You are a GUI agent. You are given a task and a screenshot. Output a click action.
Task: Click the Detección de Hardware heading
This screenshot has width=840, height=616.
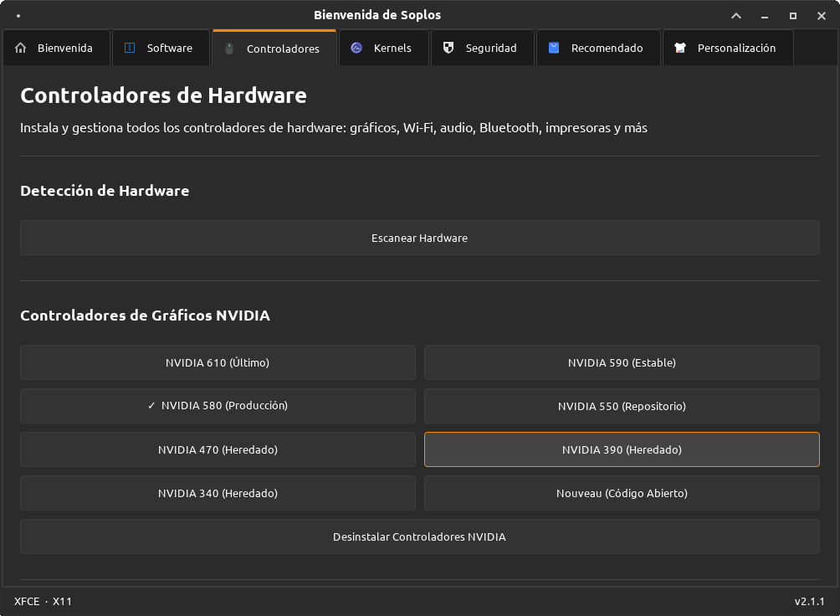105,191
